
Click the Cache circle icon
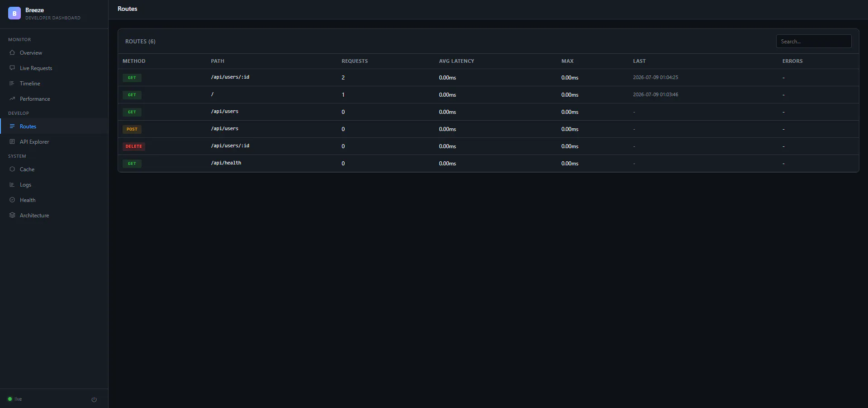(x=12, y=169)
